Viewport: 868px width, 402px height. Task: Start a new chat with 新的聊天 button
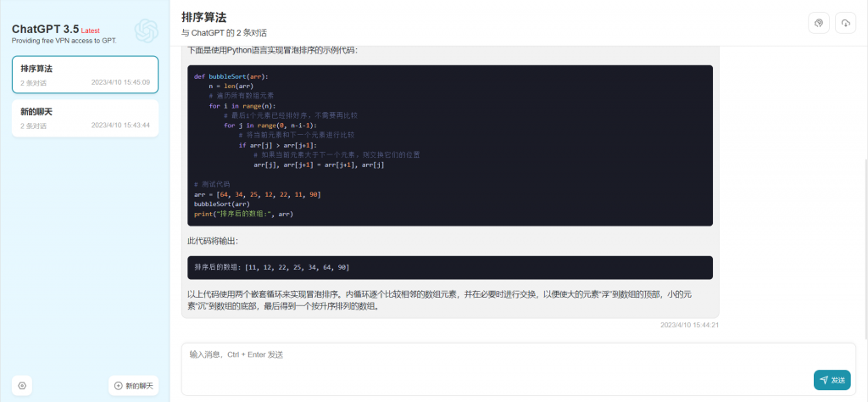pyautogui.click(x=133, y=385)
